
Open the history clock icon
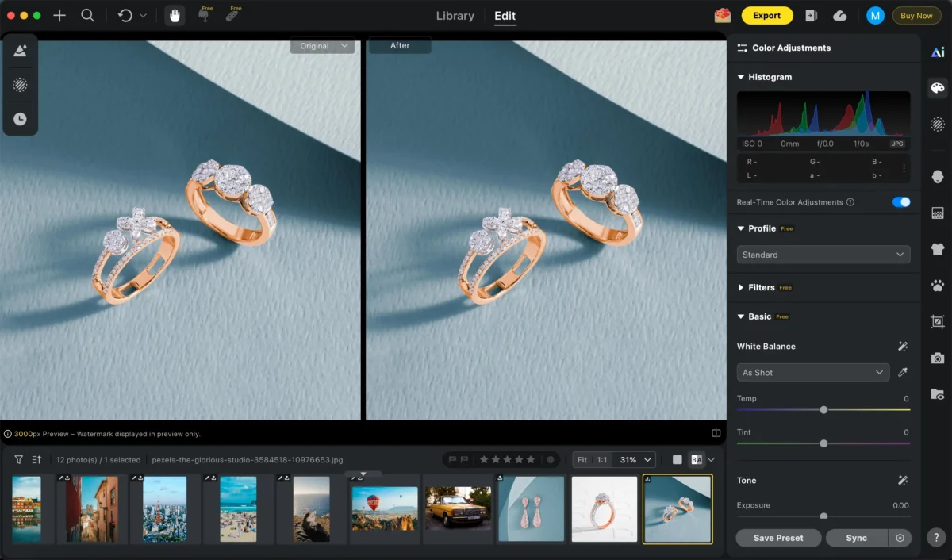20,119
